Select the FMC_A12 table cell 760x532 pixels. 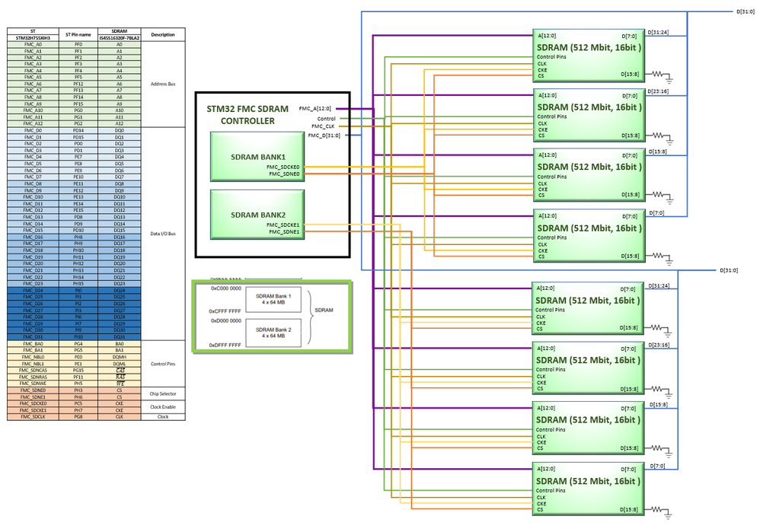click(33, 123)
